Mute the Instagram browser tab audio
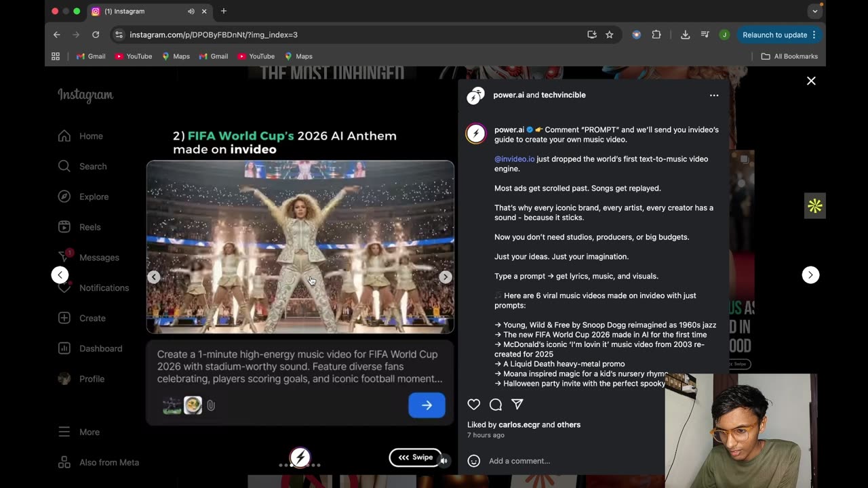Image resolution: width=868 pixels, height=488 pixels. pos(191,12)
